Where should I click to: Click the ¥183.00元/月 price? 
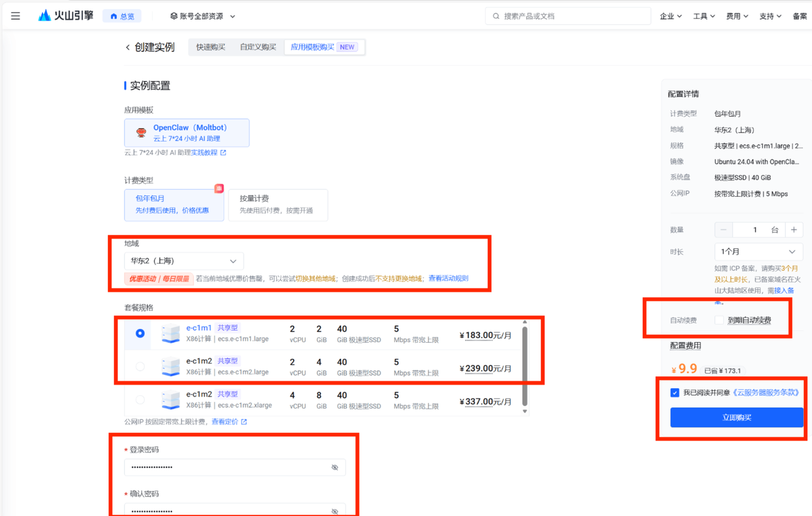pos(485,336)
